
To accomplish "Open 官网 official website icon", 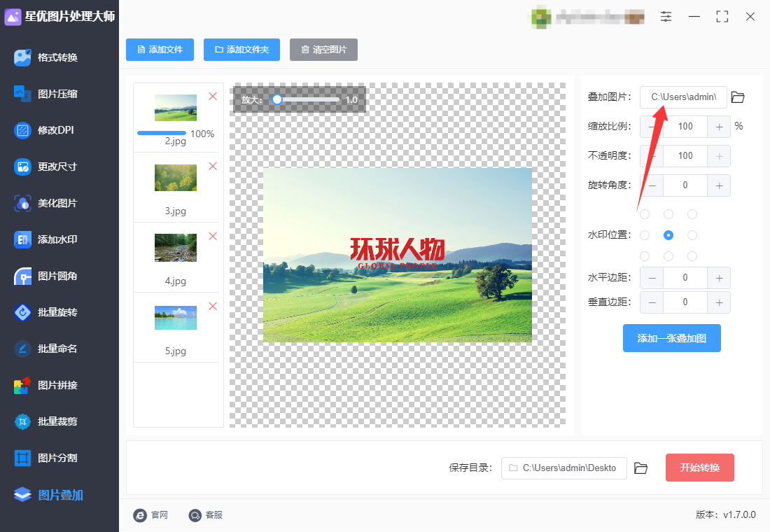I will point(140,514).
